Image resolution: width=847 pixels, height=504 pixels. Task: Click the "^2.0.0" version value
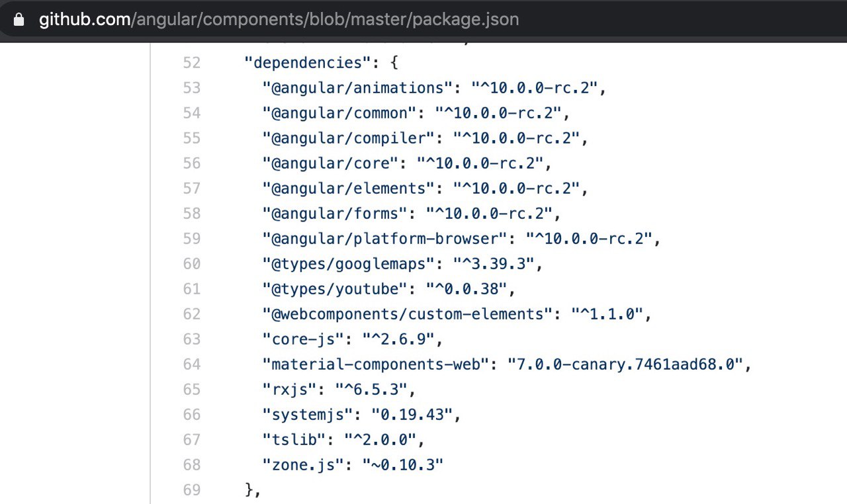pyautogui.click(x=380, y=440)
